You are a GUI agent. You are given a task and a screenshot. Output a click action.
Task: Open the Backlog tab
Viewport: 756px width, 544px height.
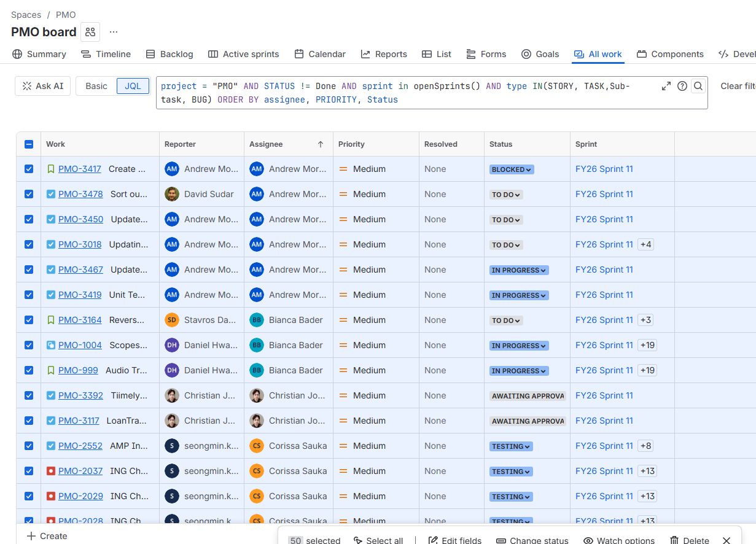[x=170, y=54]
